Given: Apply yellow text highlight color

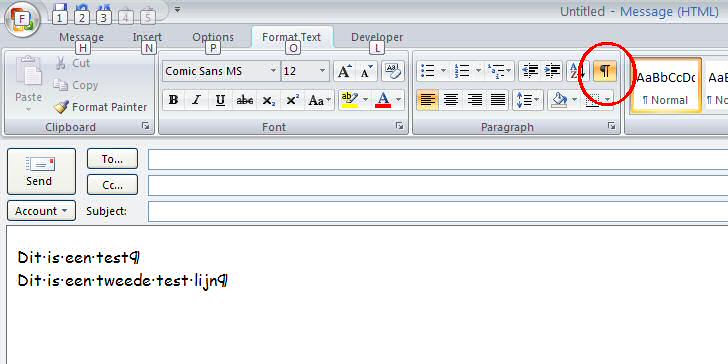Looking at the screenshot, I should [349, 100].
